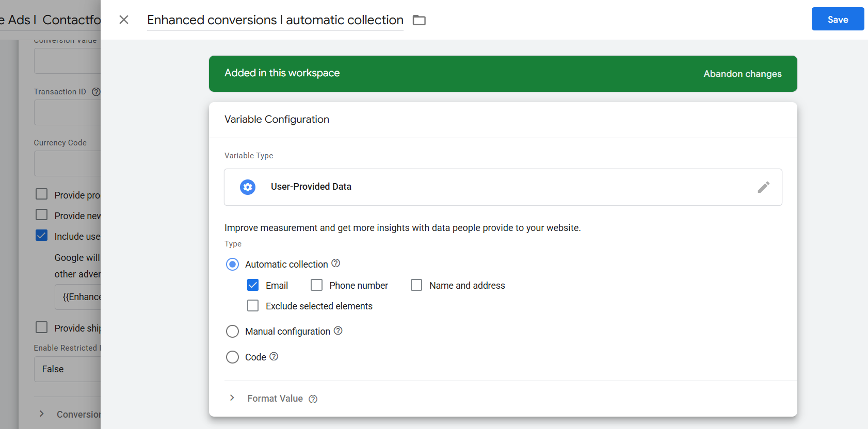Toggle the Provide nev... checkbox in background tag

(x=41, y=214)
